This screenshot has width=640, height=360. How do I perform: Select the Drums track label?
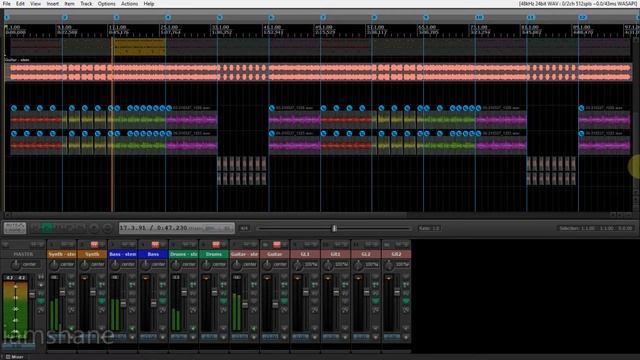214,254
